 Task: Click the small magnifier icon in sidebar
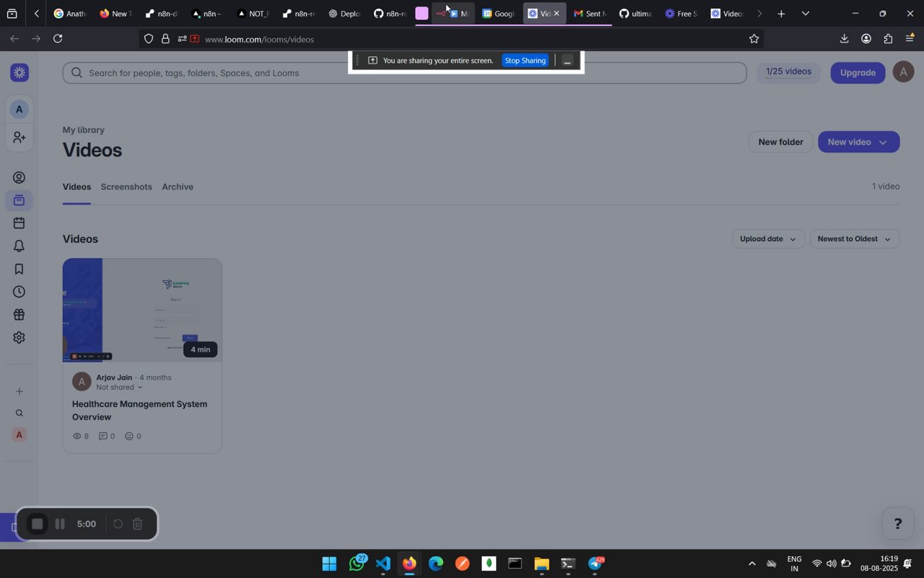coord(19,413)
